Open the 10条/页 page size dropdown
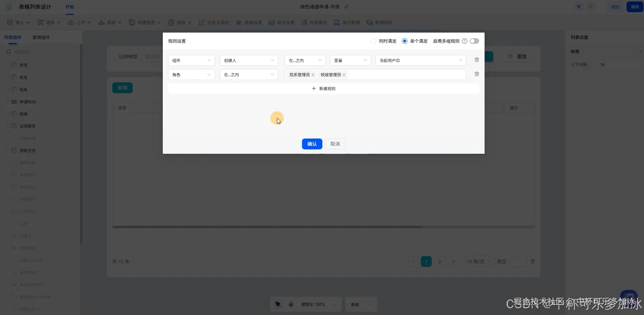Image resolution: width=644 pixels, height=315 pixels. [x=478, y=261]
